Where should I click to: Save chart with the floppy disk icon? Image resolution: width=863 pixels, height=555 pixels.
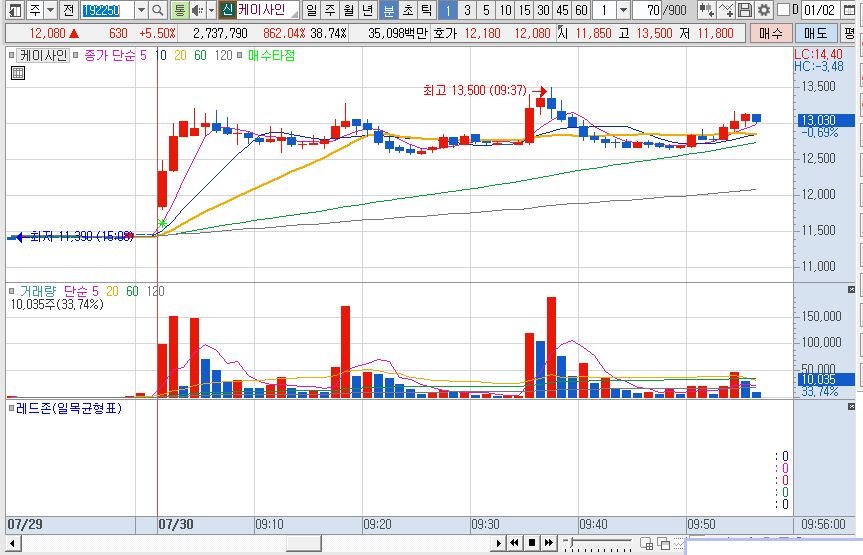745,10
